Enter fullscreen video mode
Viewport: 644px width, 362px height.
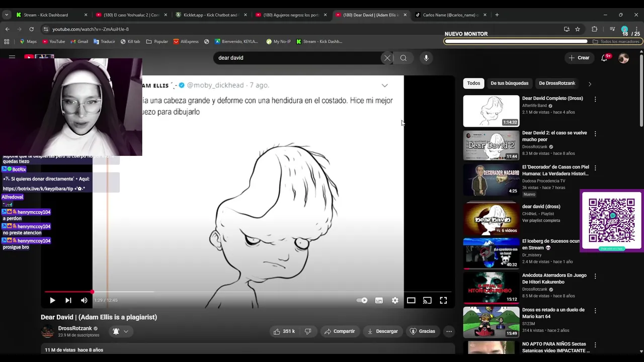(443, 300)
